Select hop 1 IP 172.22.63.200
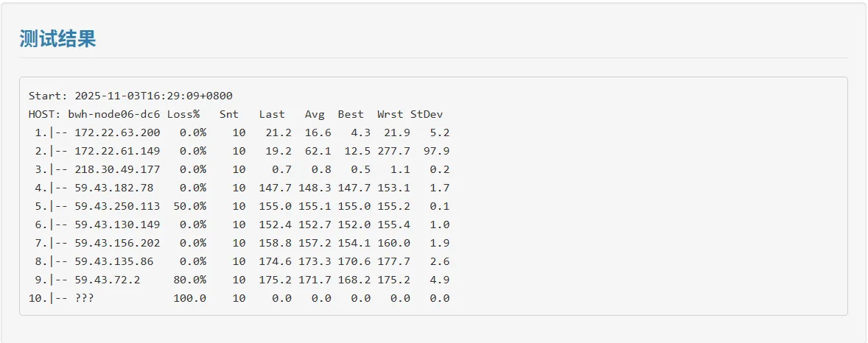 117,132
